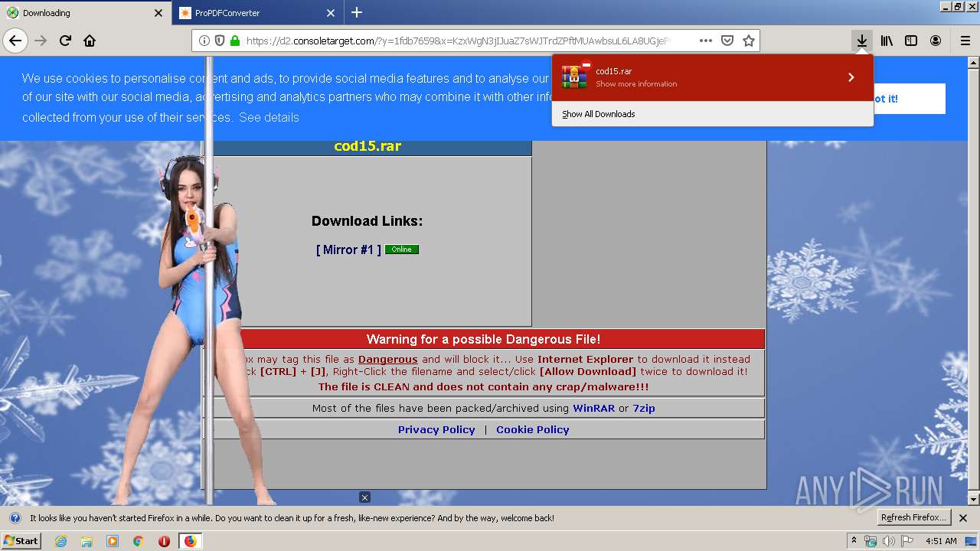Show hidden system tray icons
Screen dimensions: 980x551
pos(854,541)
